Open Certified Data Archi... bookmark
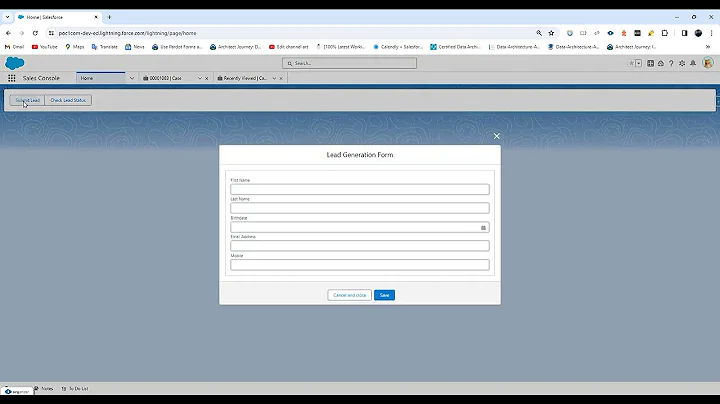 [x=456, y=47]
